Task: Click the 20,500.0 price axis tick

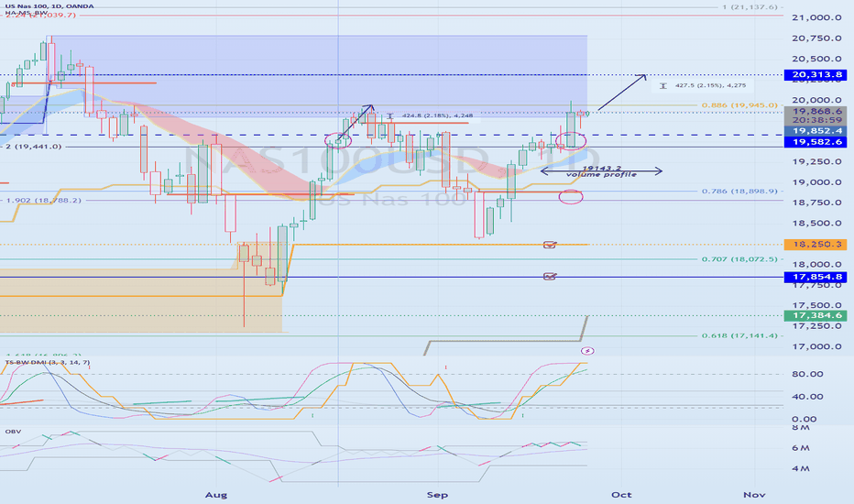Action: [x=816, y=59]
